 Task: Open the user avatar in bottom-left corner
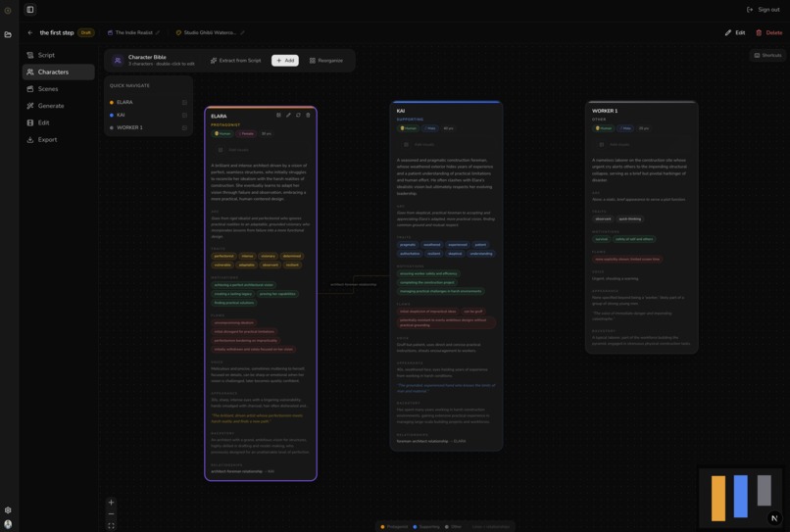[8, 524]
